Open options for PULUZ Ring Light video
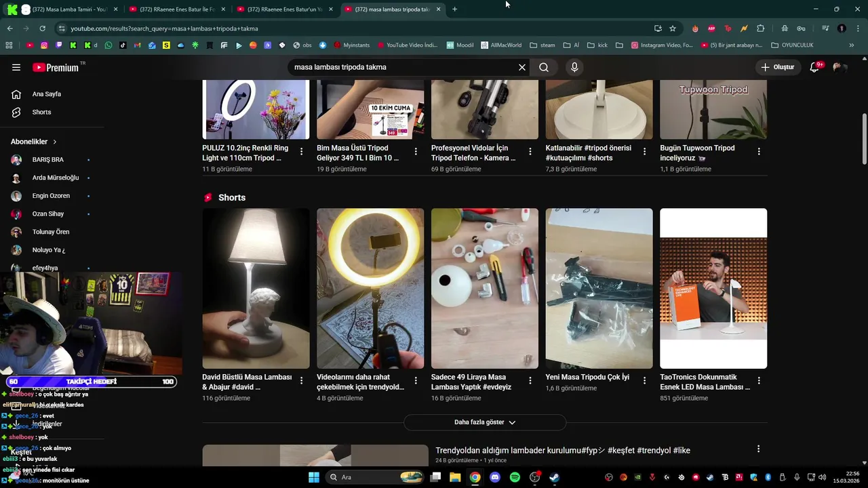Viewport: 868px width, 488px height. pyautogui.click(x=302, y=152)
